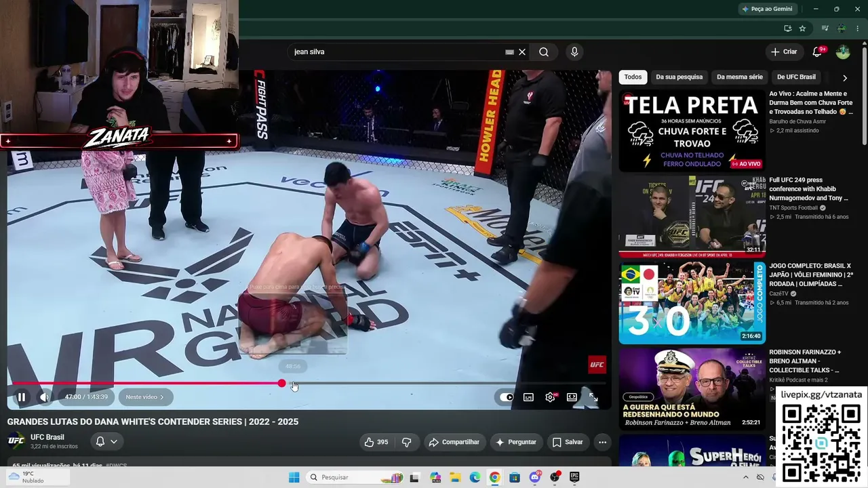Save video with Salvar button
This screenshot has width=868, height=488.
(568, 442)
